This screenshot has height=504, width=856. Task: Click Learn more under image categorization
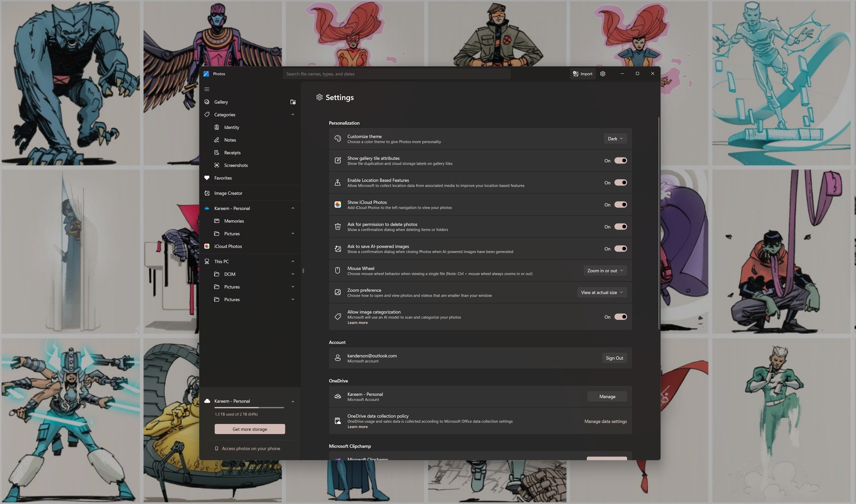357,323
